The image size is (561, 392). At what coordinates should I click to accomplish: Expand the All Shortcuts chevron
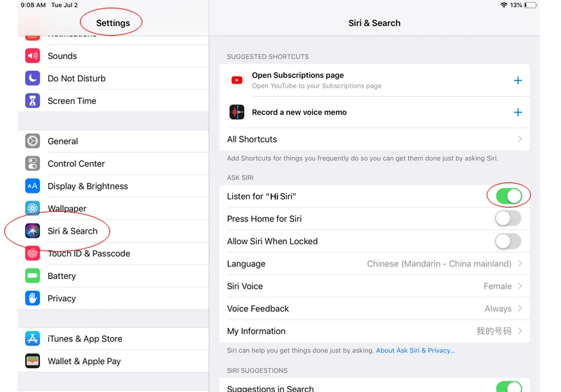(520, 139)
